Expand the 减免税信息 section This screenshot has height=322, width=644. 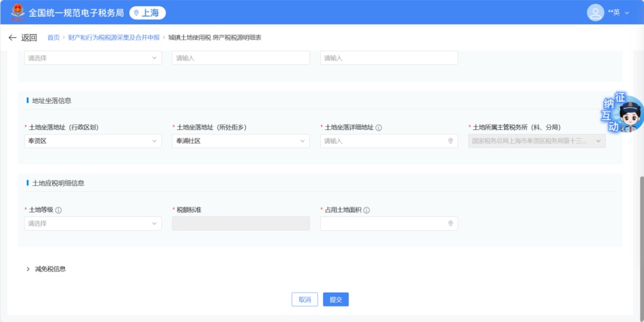tap(47, 269)
